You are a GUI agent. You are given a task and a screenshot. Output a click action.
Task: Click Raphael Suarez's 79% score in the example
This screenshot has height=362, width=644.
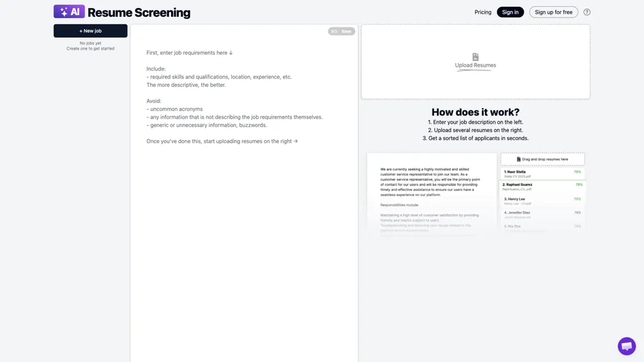tap(579, 185)
